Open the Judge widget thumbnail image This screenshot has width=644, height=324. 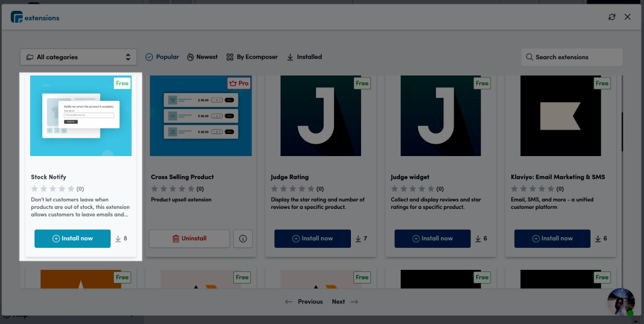click(x=441, y=116)
